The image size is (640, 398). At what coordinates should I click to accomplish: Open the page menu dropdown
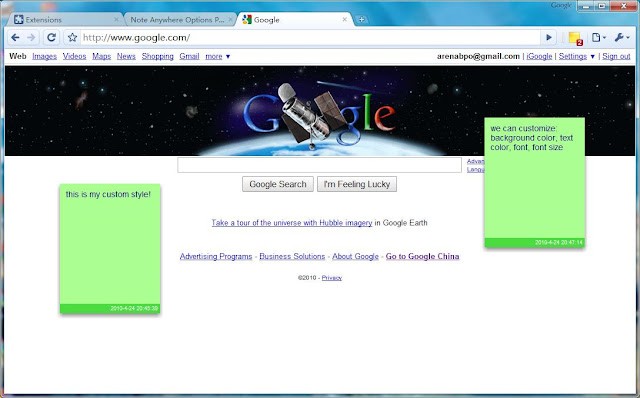tap(599, 38)
